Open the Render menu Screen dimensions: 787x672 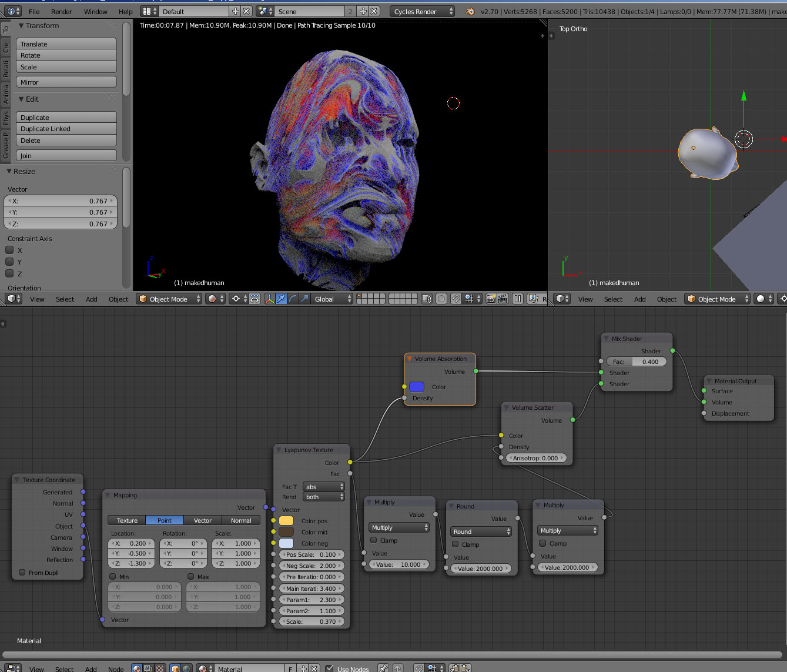[61, 11]
